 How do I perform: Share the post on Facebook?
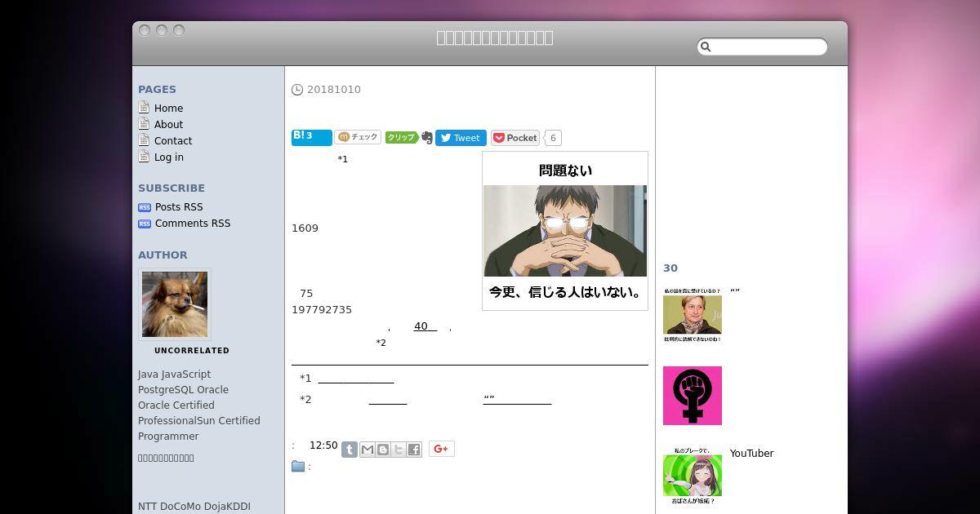coord(414,450)
